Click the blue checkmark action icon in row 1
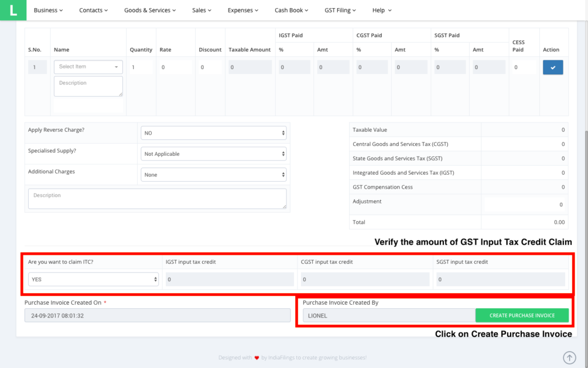The height and width of the screenshot is (368, 588). (552, 67)
